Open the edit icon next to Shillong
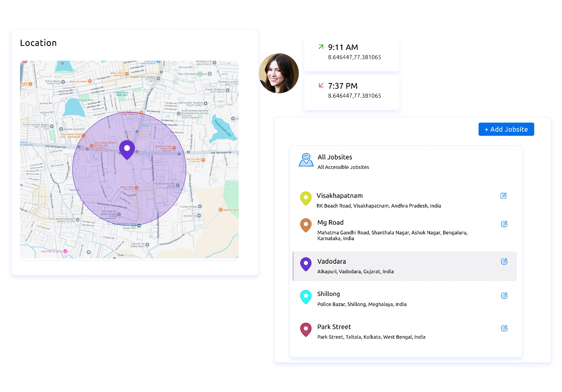This screenshot has width=562, height=392. click(504, 295)
